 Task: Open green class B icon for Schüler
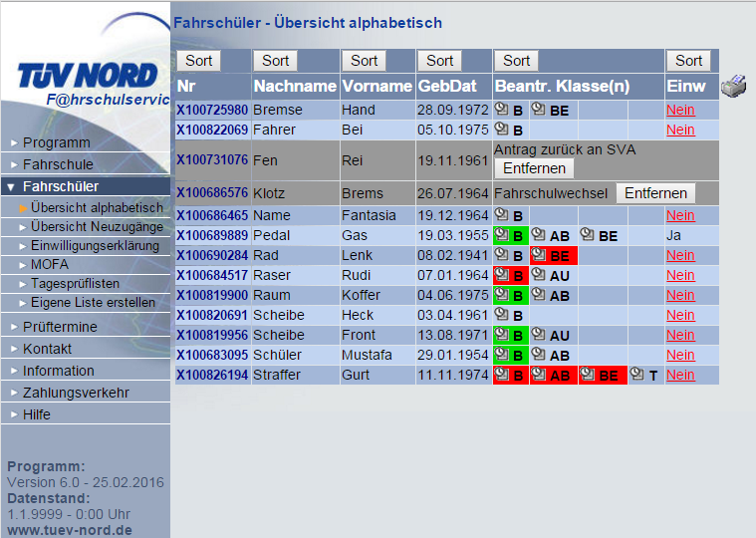click(x=502, y=355)
